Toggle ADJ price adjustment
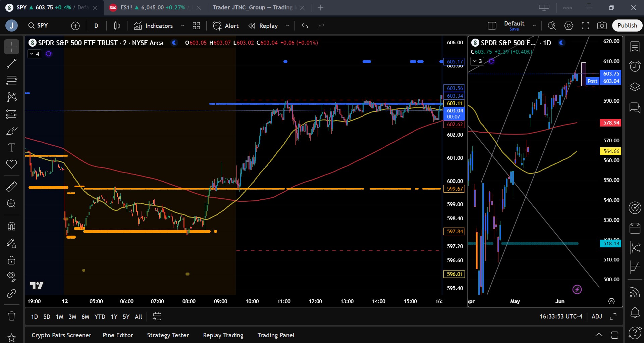644x343 pixels. click(x=597, y=316)
